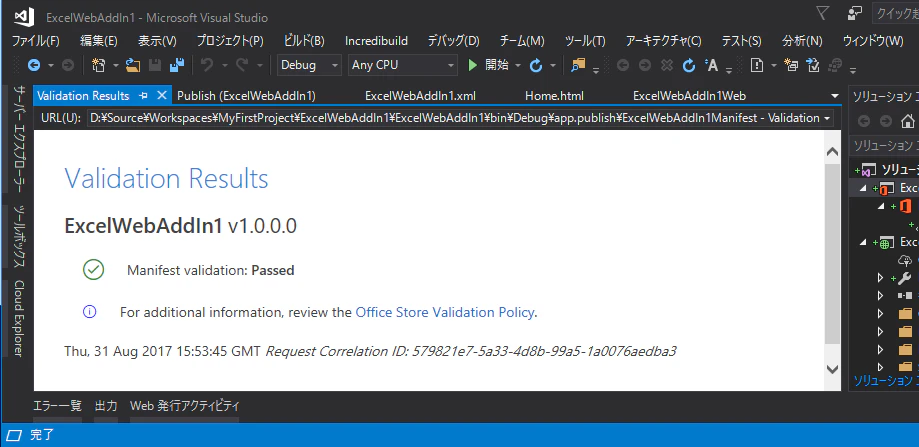
Task: Open the New Project dropdown arrow
Action: point(115,66)
